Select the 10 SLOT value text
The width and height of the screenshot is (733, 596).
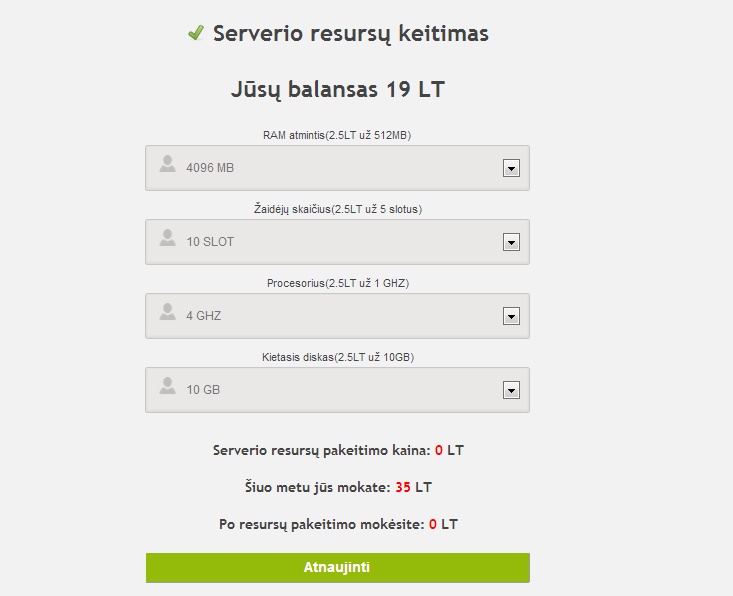(210, 242)
